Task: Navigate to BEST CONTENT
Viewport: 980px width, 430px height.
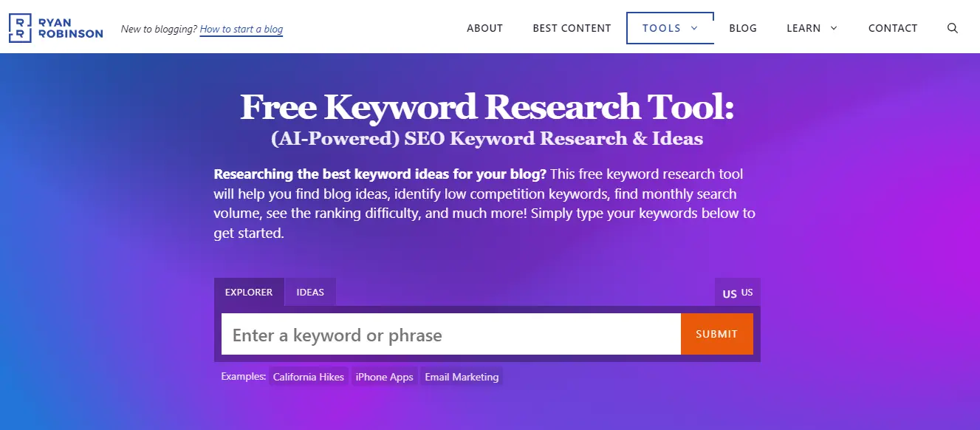Action: 572,28
